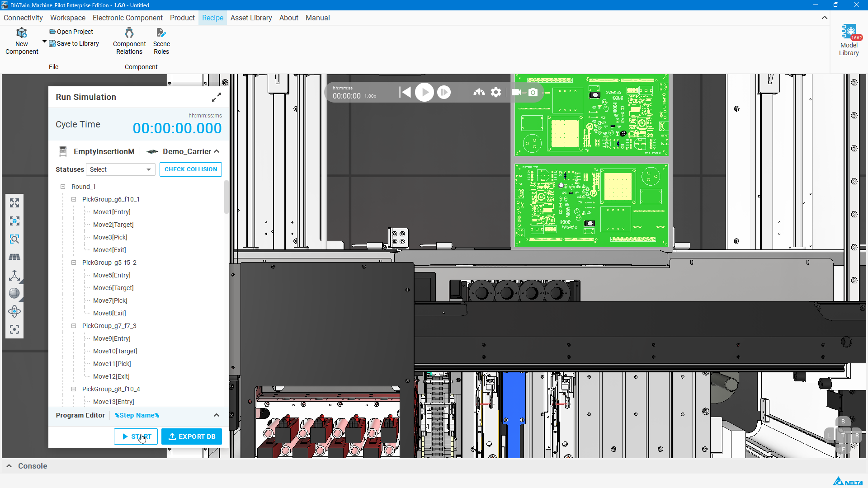The image size is (868, 488).
Task: Open the About menu
Action: [x=288, y=18]
